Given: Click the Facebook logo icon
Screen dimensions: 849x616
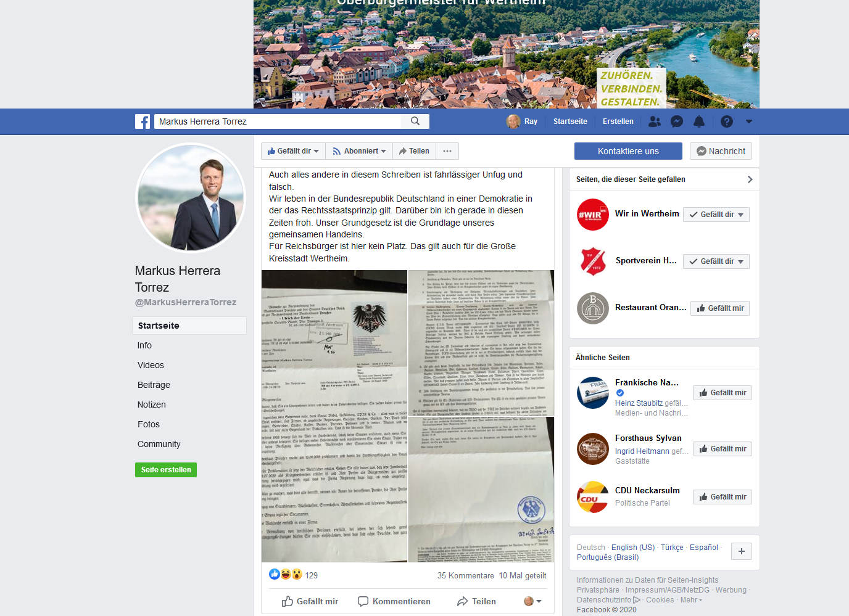Looking at the screenshot, I should 143,121.
